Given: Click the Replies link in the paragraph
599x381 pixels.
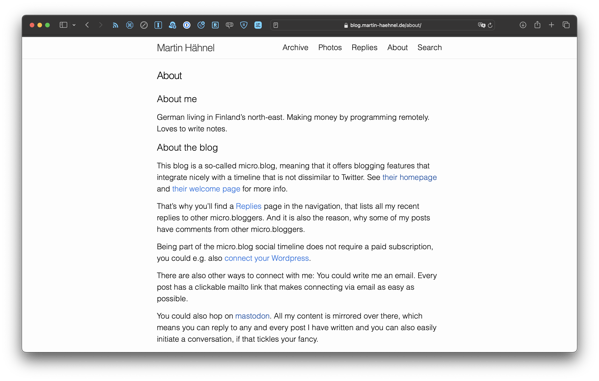Looking at the screenshot, I should pyautogui.click(x=248, y=206).
